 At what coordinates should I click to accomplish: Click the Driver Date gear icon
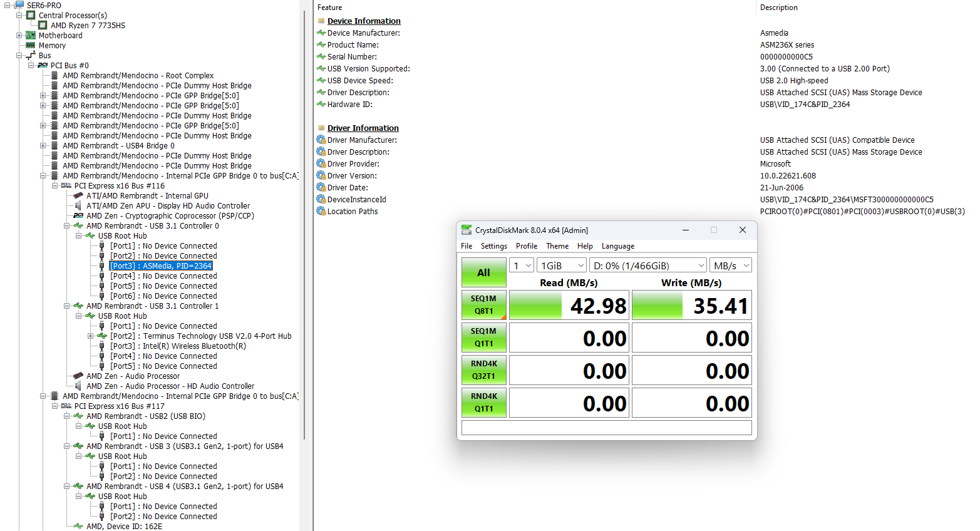(x=321, y=187)
